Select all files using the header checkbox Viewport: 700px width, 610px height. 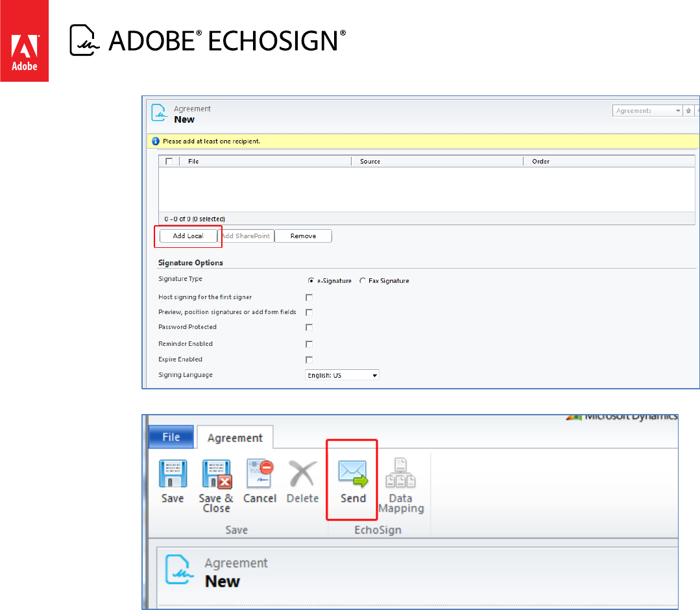[x=169, y=161]
